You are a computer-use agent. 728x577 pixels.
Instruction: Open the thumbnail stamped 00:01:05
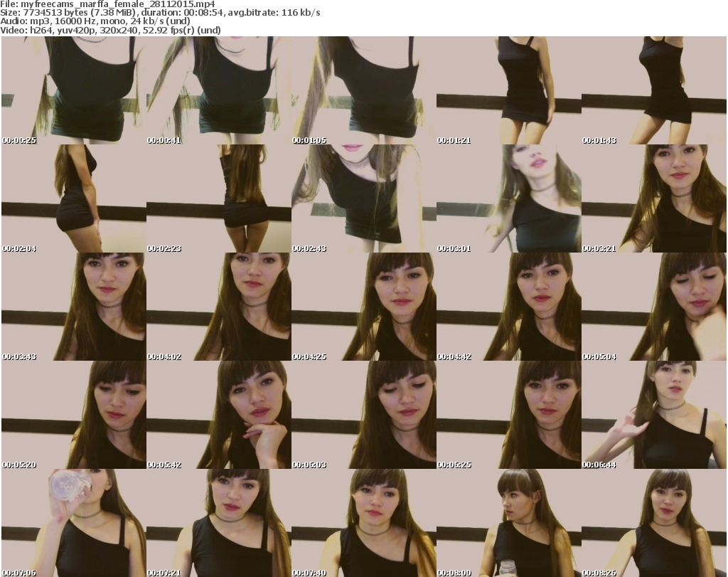tap(363, 90)
